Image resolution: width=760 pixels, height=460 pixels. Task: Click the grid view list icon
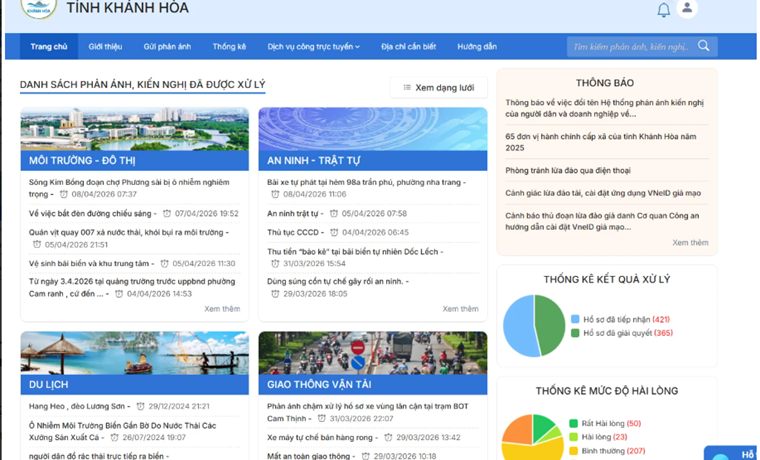pos(407,88)
